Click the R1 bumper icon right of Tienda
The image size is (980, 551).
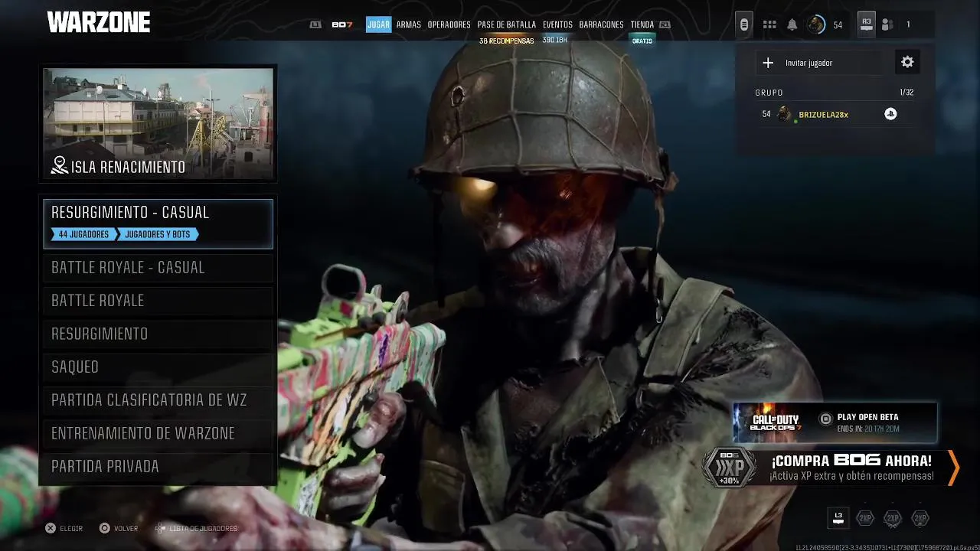point(665,24)
